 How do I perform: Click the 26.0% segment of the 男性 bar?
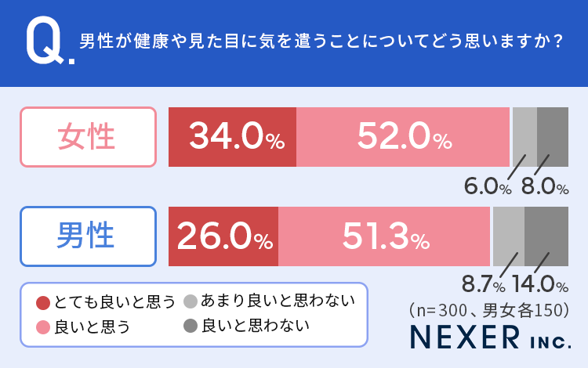coord(223,236)
